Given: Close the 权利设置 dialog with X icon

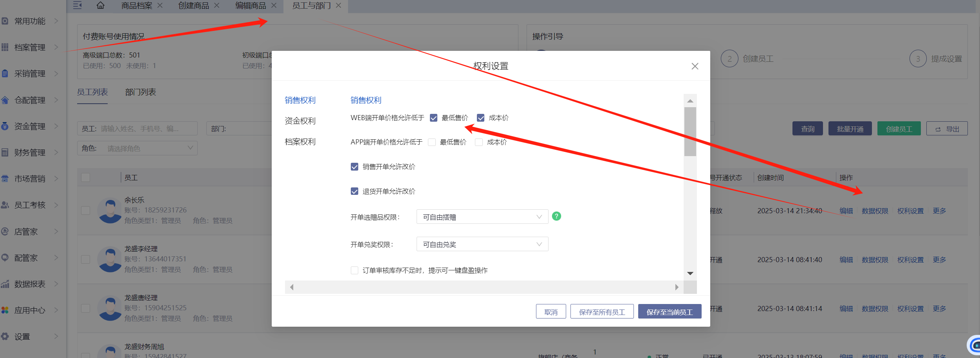Looking at the screenshot, I should point(695,66).
